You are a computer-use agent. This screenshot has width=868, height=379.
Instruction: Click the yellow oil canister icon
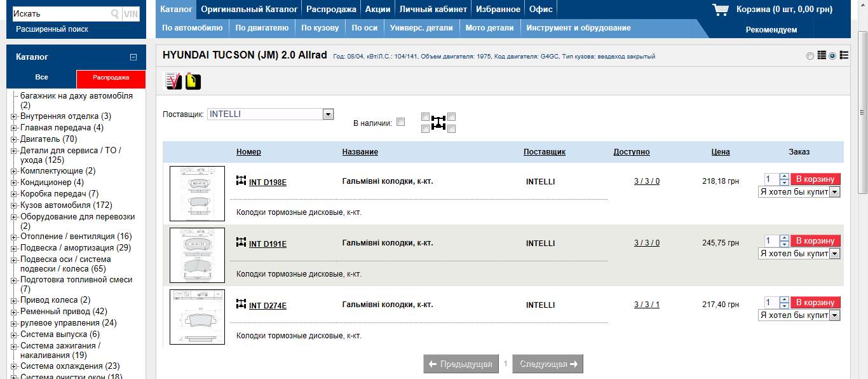(193, 81)
